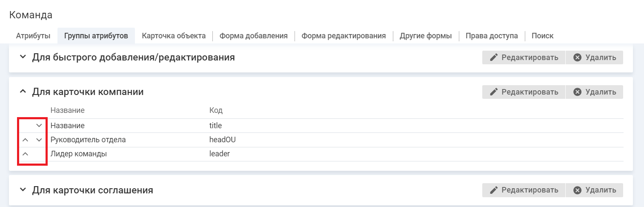Expand the Для карточки соглашения group
The width and height of the screenshot is (644, 207).
tap(23, 190)
